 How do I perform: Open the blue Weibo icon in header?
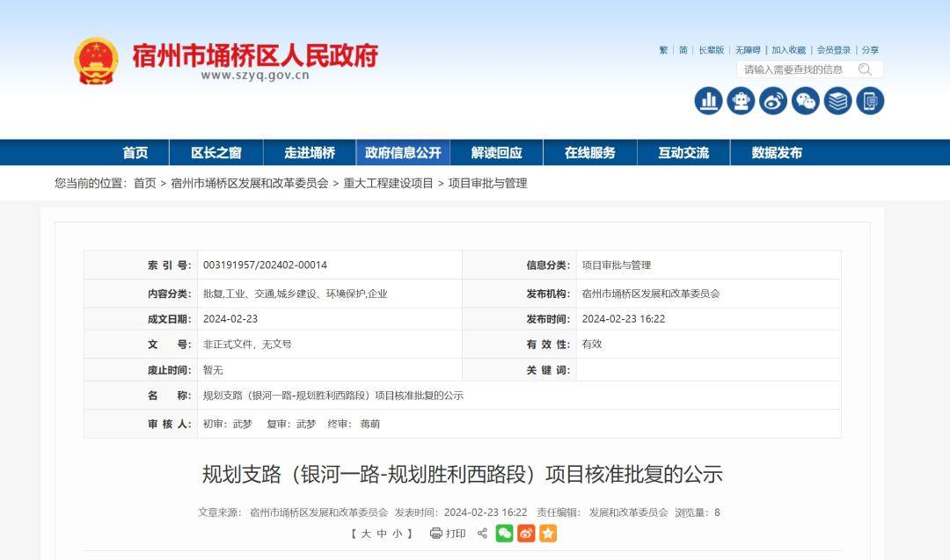point(773,100)
